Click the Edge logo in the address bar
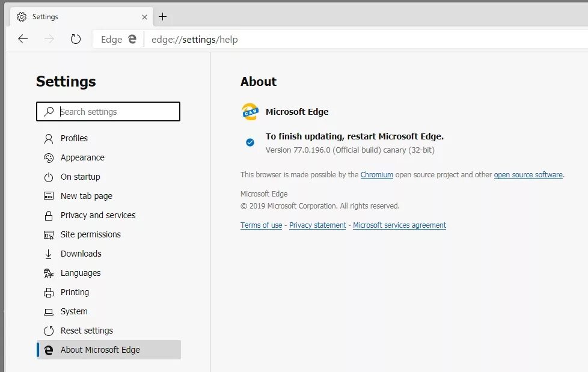Image resolution: width=588 pixels, height=372 pixels. 132,39
